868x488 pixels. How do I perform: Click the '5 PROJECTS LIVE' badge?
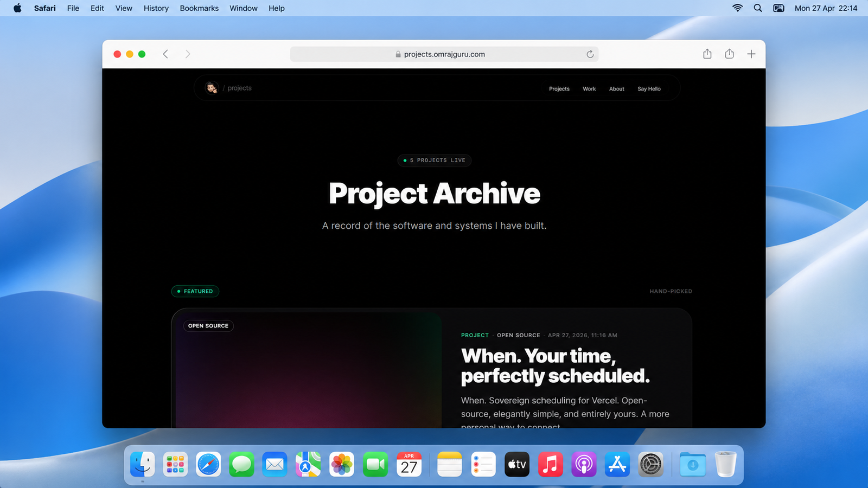pos(435,160)
